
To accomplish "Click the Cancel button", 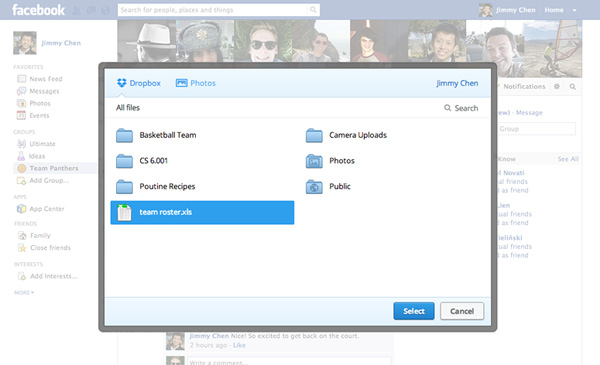I will 462,311.
